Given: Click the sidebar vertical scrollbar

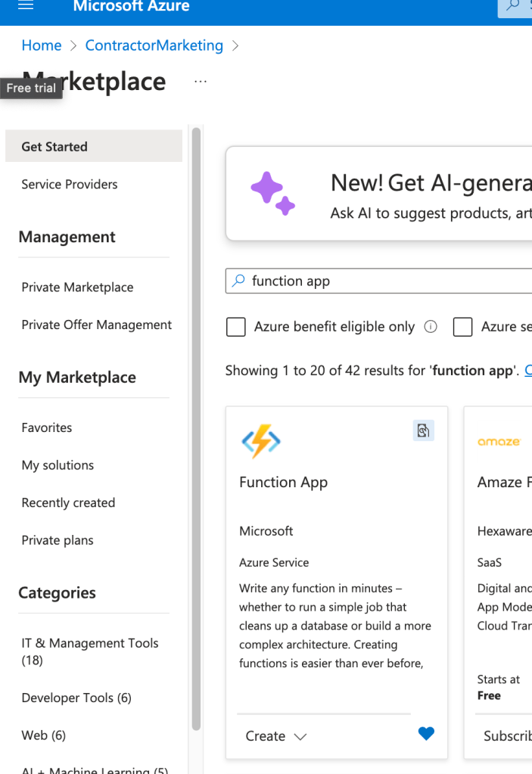Looking at the screenshot, I should click(196, 428).
